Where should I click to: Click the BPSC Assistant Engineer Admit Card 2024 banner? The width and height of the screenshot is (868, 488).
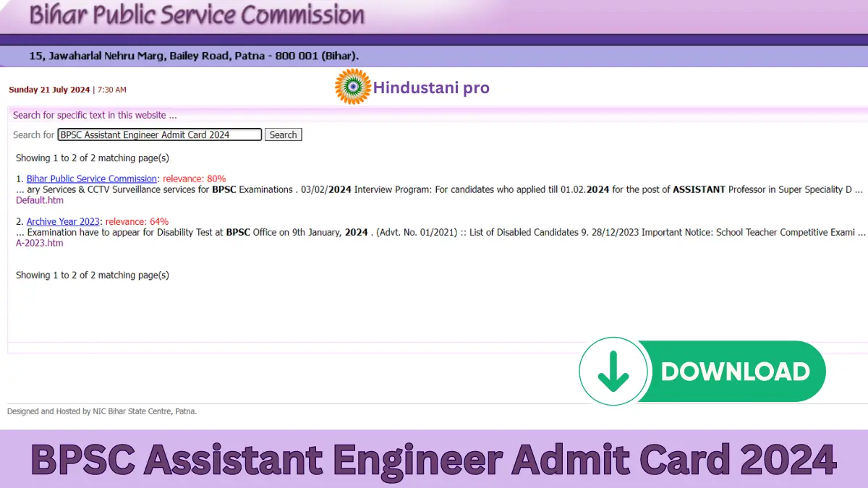pyautogui.click(x=434, y=459)
